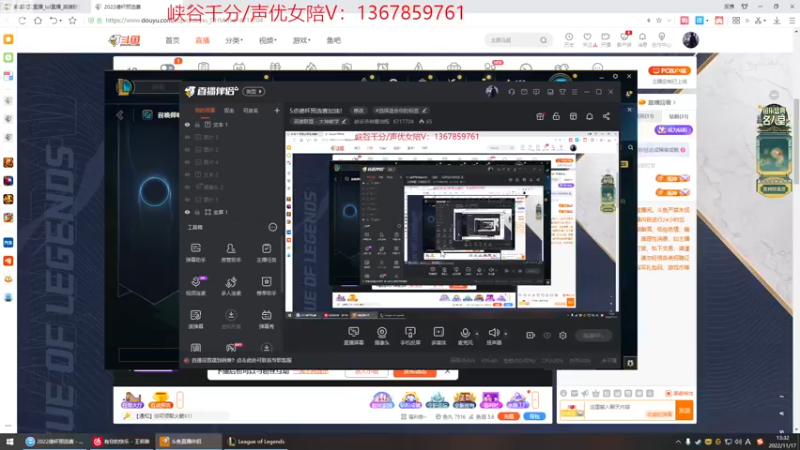Expand the 视频 dropdown menu
The height and width of the screenshot is (450, 800).
click(x=267, y=40)
